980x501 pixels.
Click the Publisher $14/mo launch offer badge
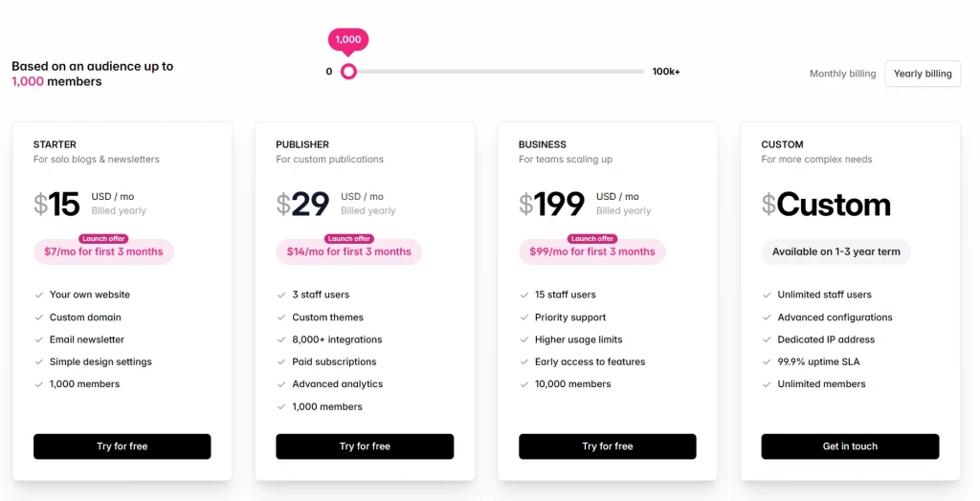[348, 251]
